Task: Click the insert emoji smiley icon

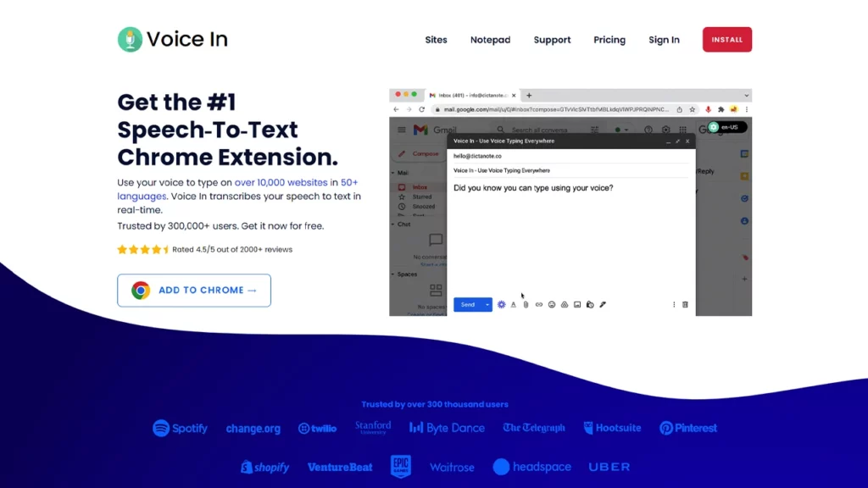Action: point(551,304)
